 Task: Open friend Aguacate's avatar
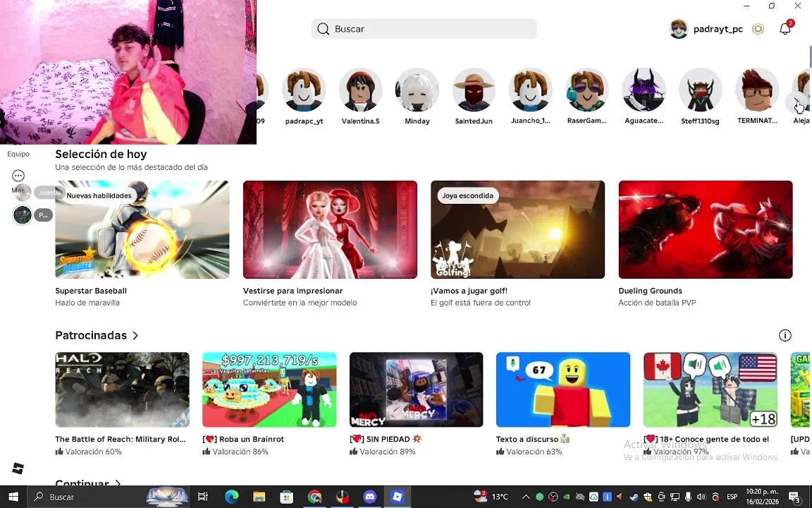[x=644, y=90]
